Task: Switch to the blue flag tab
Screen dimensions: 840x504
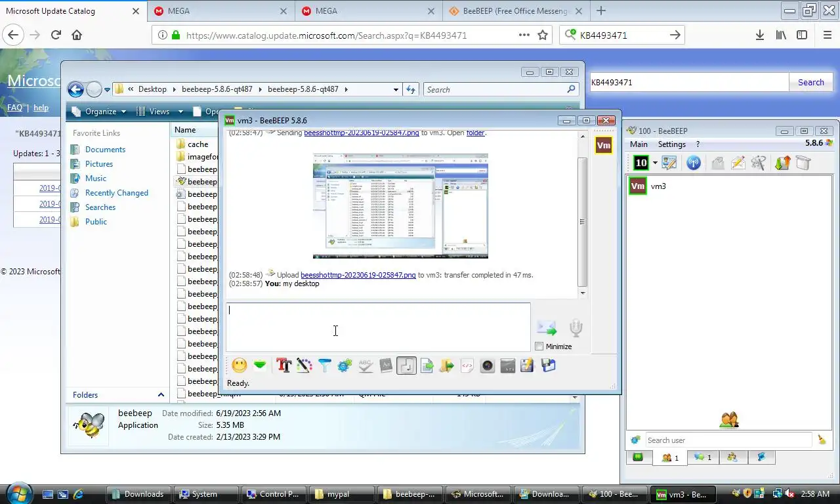Action: [761, 457]
